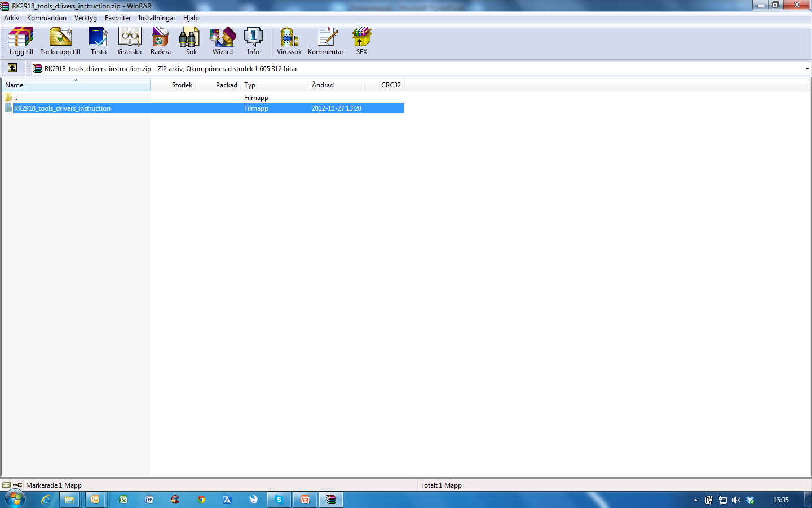Sort by the Name column header
Screen dimensions: 812x508
coord(76,85)
